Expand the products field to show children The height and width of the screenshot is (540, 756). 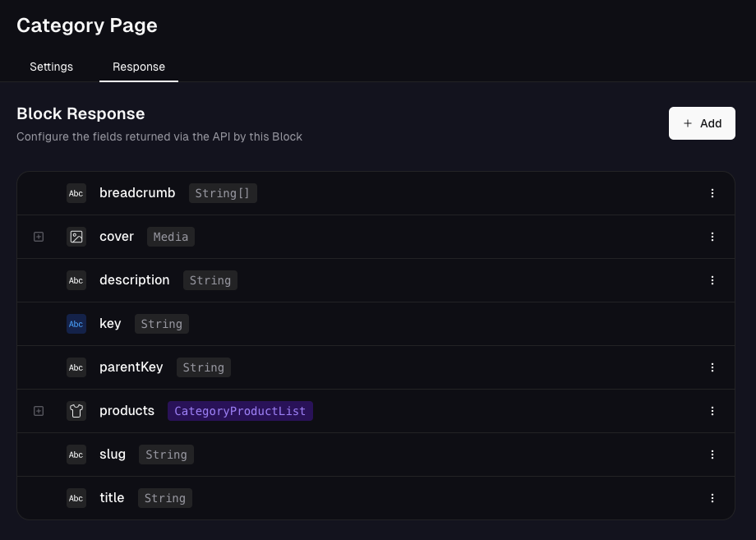point(38,411)
